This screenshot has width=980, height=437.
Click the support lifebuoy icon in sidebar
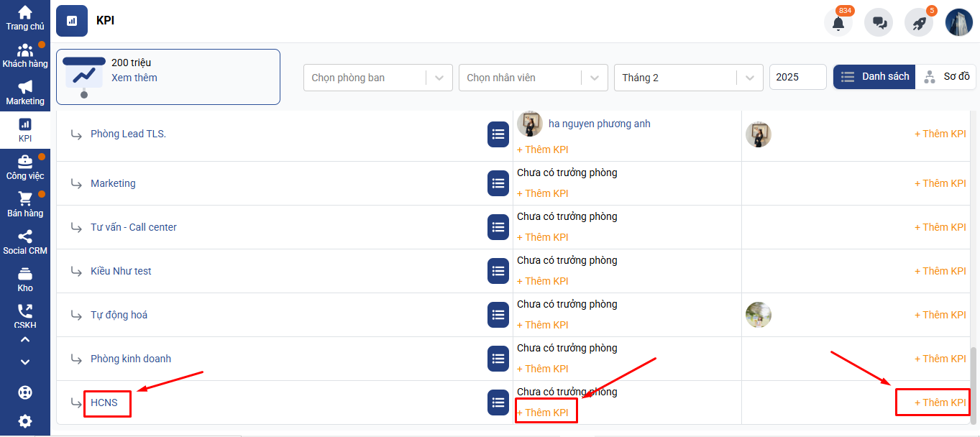tap(25, 392)
